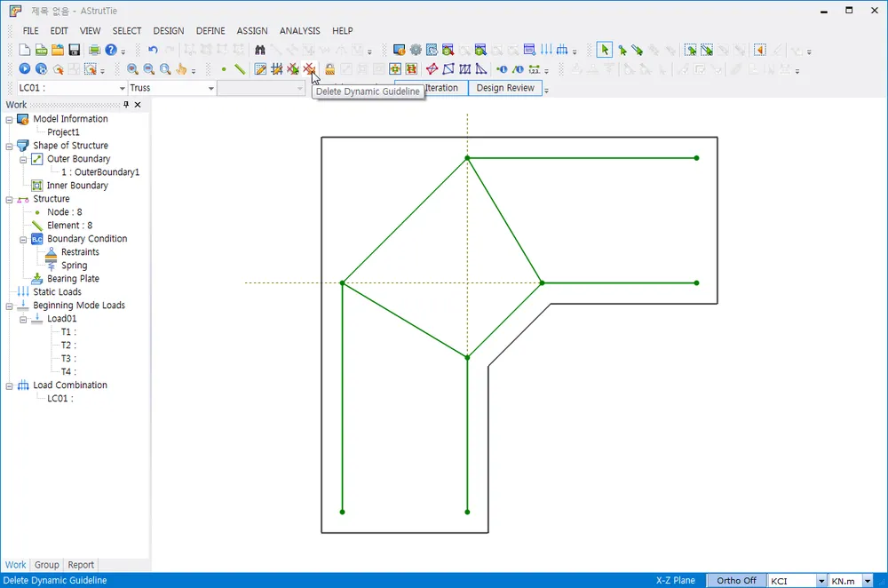Click the Pan hand tool

pyautogui.click(x=181, y=69)
